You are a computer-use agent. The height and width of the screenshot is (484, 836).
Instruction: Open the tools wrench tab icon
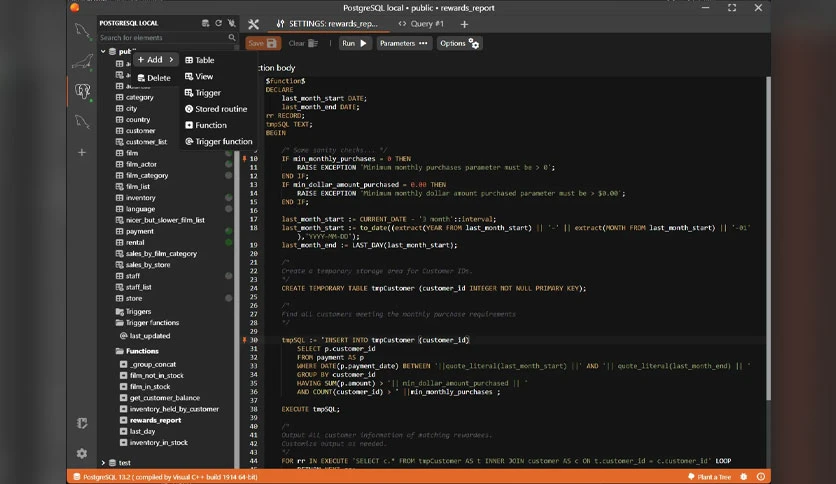pyautogui.click(x=253, y=24)
